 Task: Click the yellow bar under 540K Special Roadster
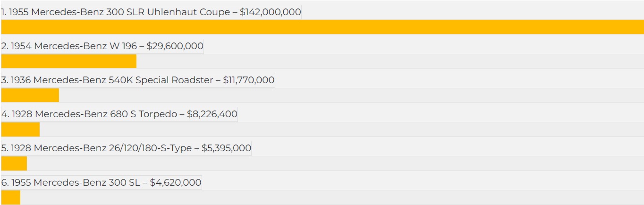point(30,95)
